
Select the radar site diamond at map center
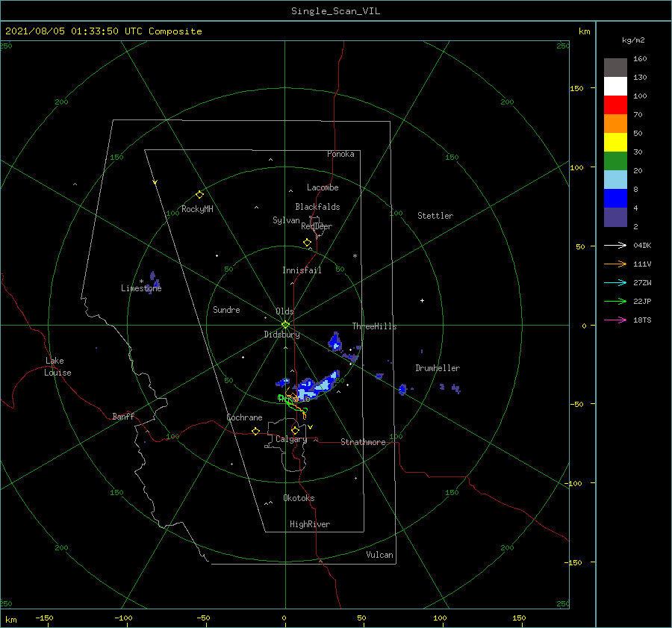coord(285,325)
